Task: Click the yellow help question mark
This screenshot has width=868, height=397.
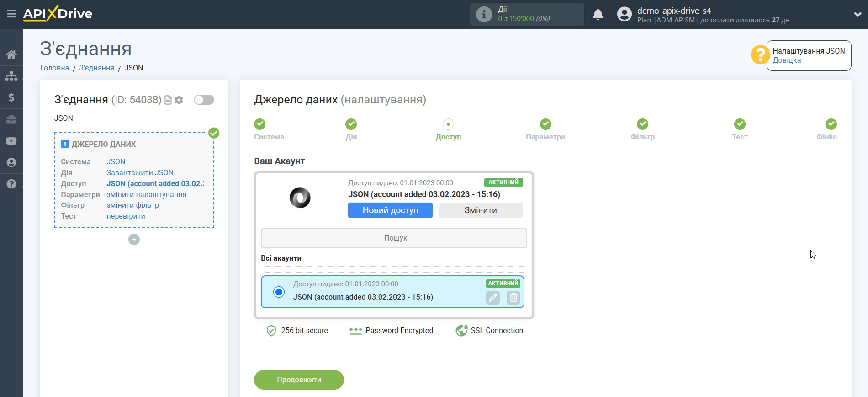Action: (x=760, y=55)
